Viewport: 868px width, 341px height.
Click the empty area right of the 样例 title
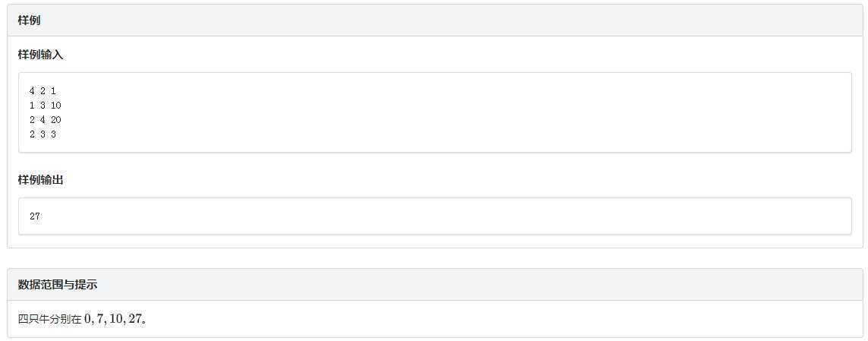[443, 21]
